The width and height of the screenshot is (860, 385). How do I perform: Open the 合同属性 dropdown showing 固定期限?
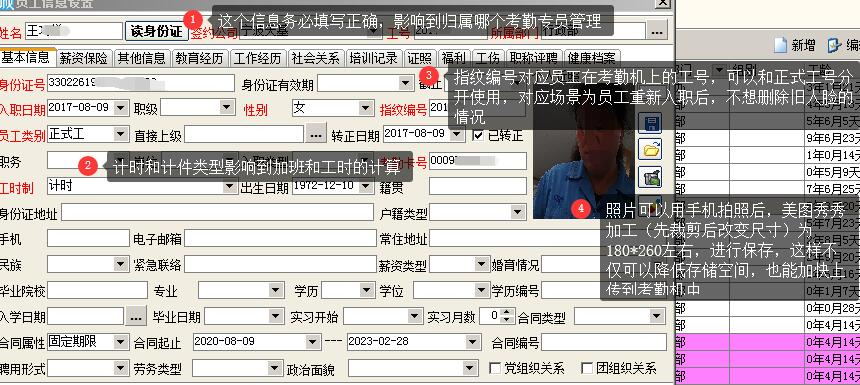[x=122, y=342]
